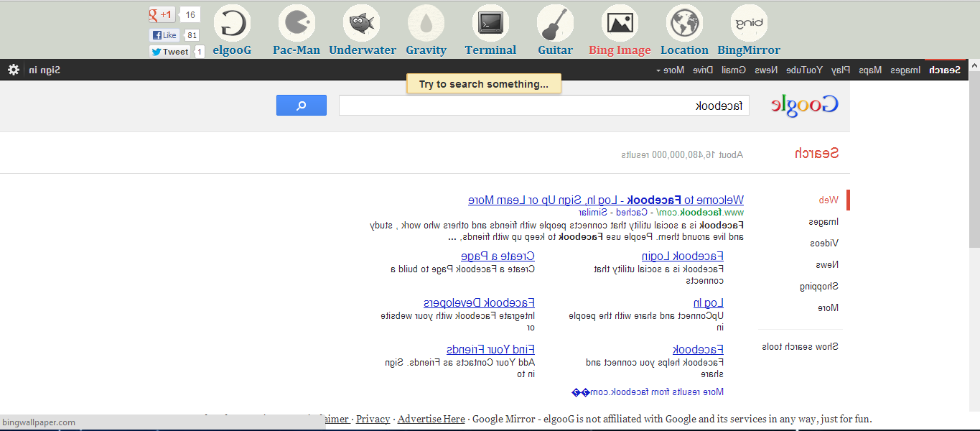The height and width of the screenshot is (431, 980).
Task: Click the mirrored Sign in link
Action: coord(45,70)
